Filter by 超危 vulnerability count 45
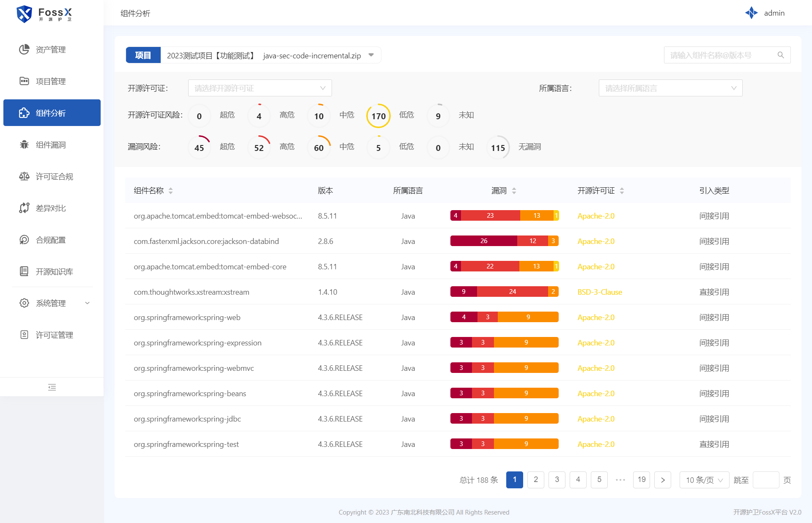 199,147
